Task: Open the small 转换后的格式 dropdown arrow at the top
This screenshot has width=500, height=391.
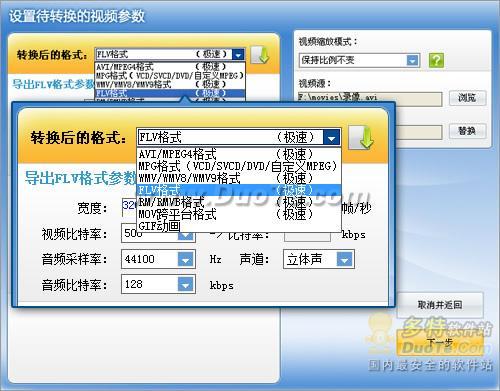Action: (x=238, y=55)
